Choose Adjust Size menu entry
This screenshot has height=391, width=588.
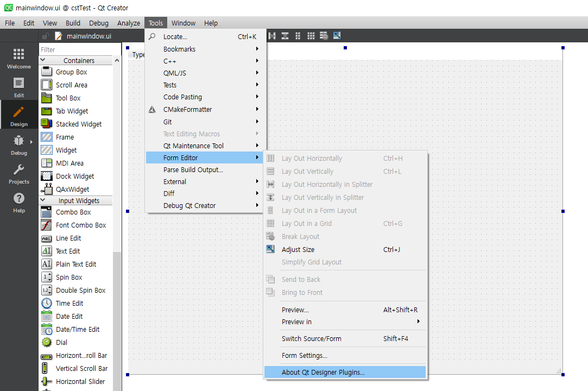point(345,250)
